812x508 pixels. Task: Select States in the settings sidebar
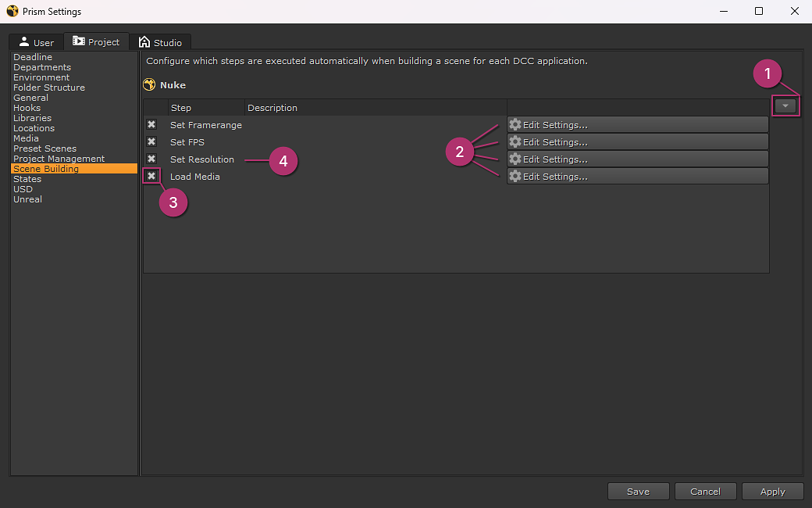(x=27, y=178)
